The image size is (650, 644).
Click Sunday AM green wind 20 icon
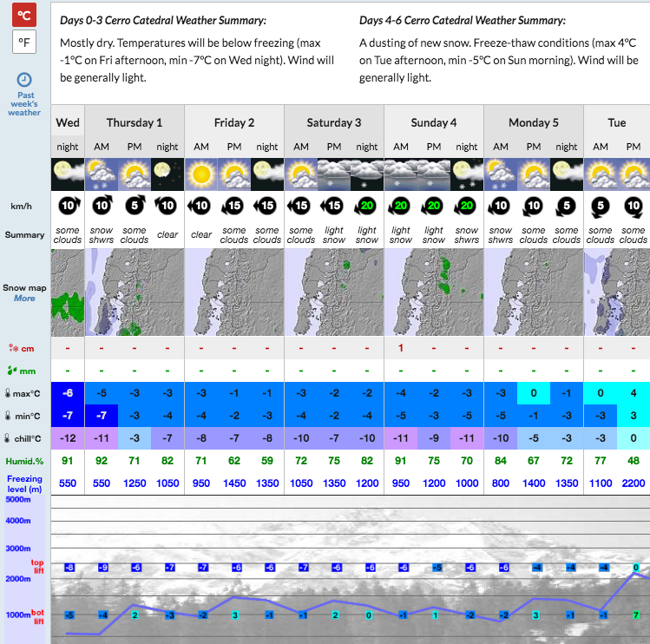(399, 206)
